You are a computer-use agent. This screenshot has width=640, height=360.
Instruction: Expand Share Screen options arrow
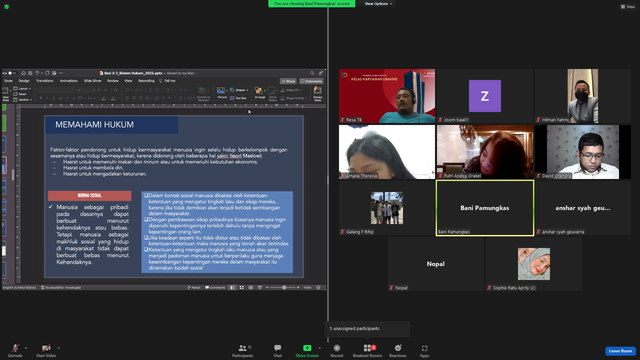(319, 348)
